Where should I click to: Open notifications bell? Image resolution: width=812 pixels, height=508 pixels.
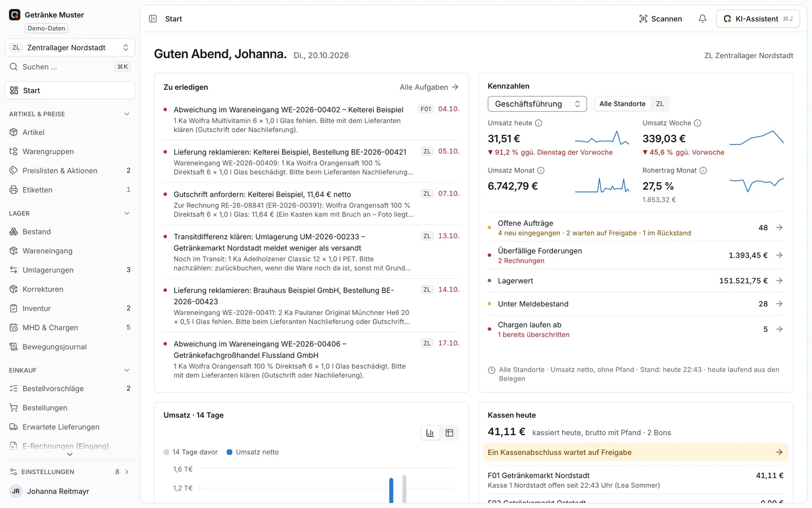pyautogui.click(x=703, y=19)
